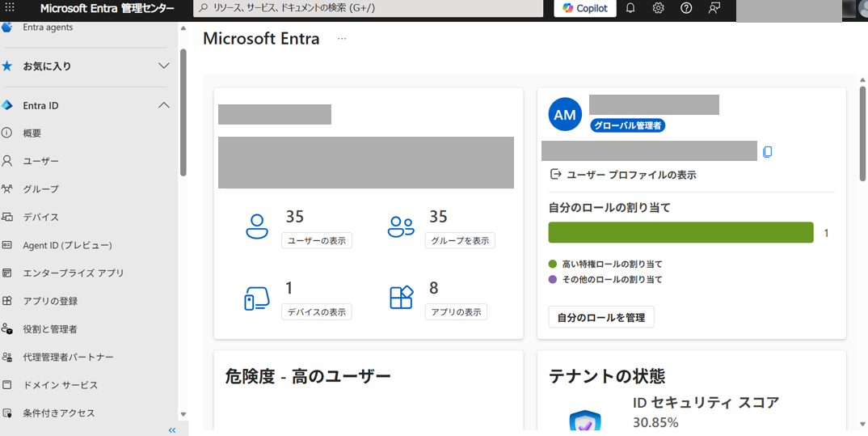The width and height of the screenshot is (868, 436).
Task: Click グループを表示 button
Action: tap(460, 241)
